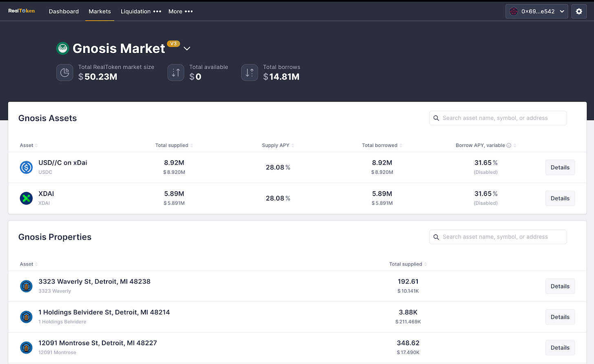Open Details for USD//C on xDai
The image size is (594, 364).
(560, 168)
